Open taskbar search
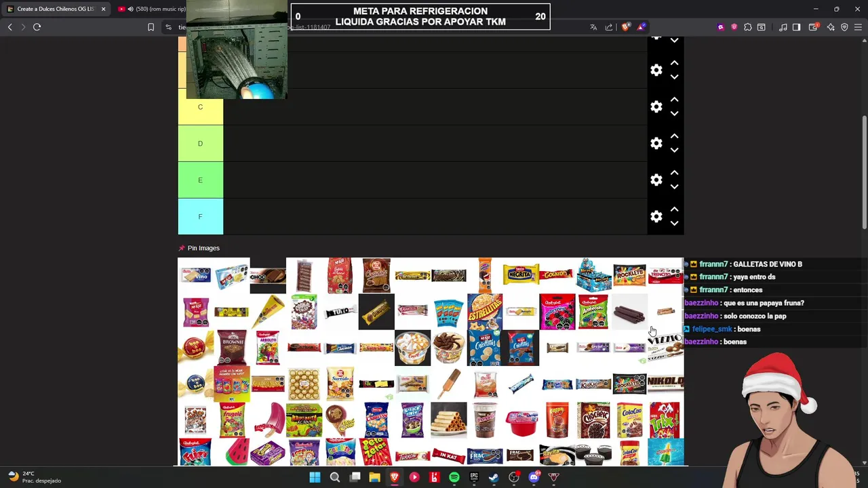Image resolution: width=868 pixels, height=488 pixels. pyautogui.click(x=334, y=477)
